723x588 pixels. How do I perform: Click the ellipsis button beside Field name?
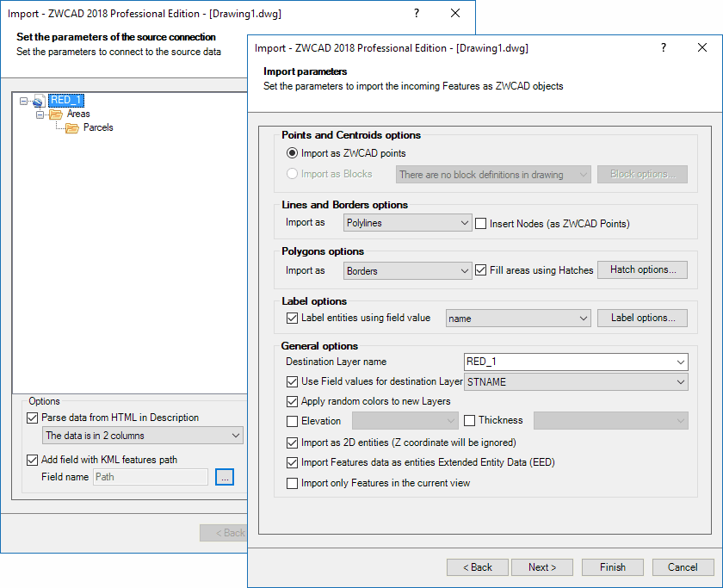click(225, 477)
